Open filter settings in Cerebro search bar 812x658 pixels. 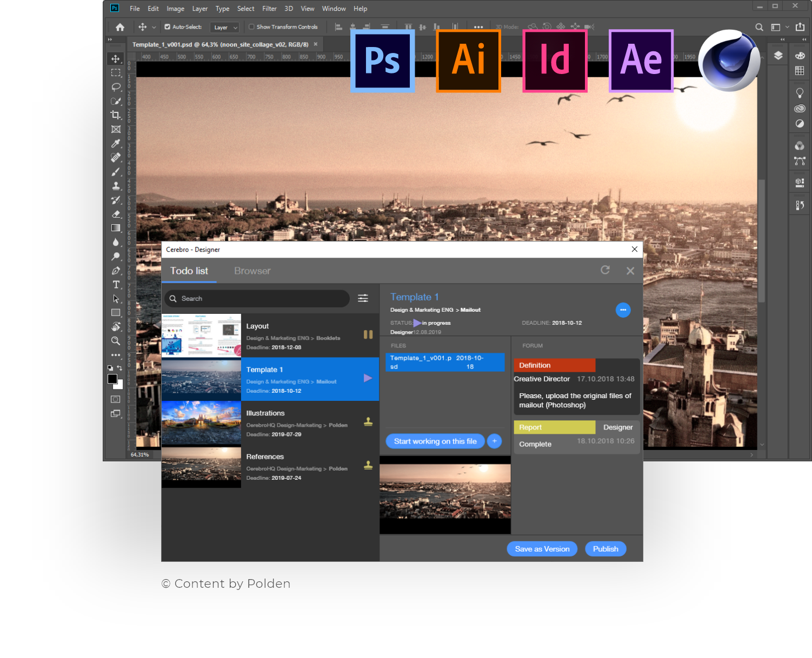pyautogui.click(x=363, y=298)
